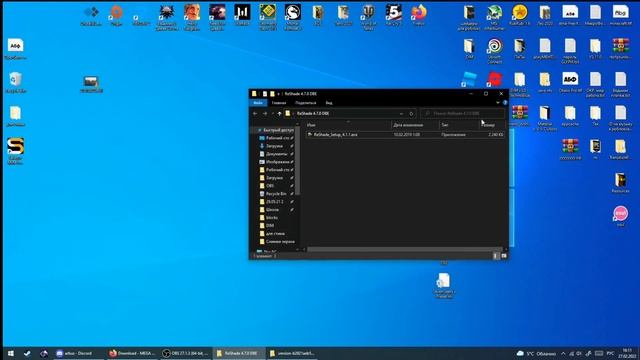The image size is (640, 360).
Task: Switch to large icons view in status bar
Action: coord(504,256)
